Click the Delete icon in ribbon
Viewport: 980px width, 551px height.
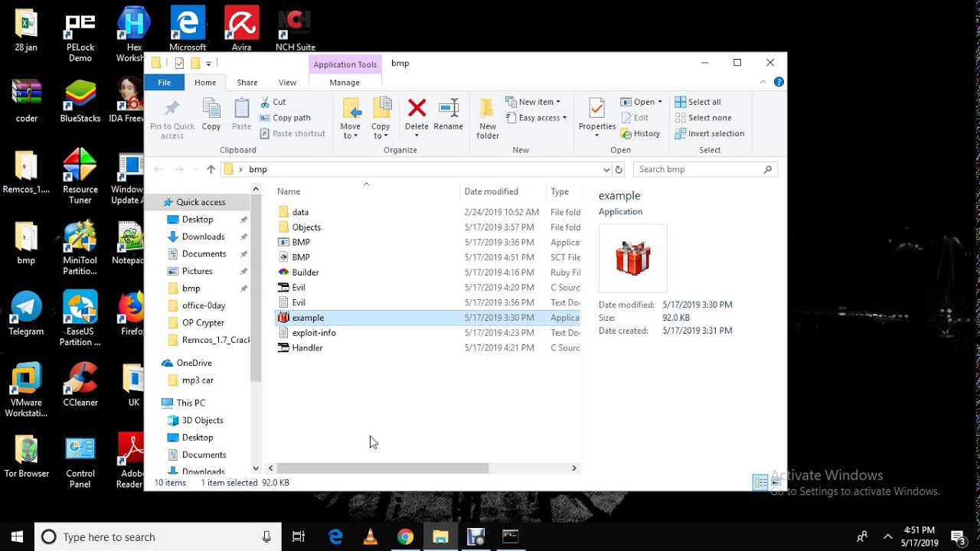pyautogui.click(x=416, y=115)
